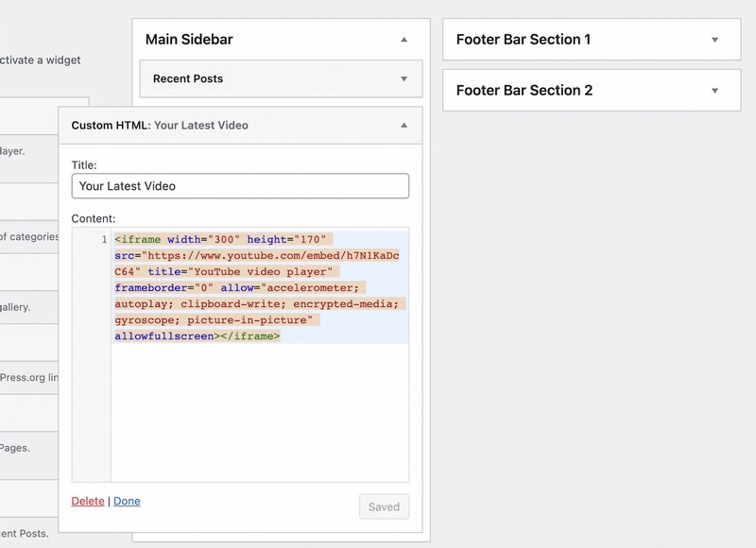The height and width of the screenshot is (548, 756).
Task: Expand Footer Bar Section 1
Action: click(714, 39)
